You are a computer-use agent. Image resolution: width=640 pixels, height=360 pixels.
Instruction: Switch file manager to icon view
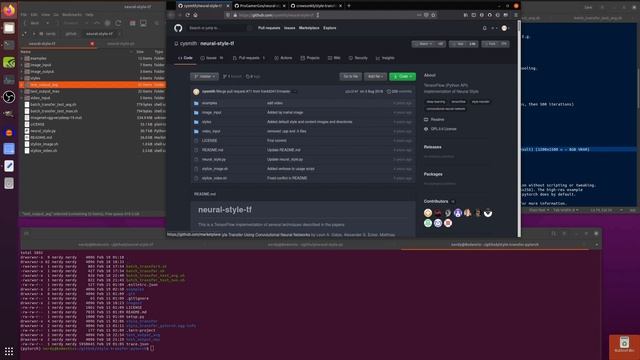point(133,23)
